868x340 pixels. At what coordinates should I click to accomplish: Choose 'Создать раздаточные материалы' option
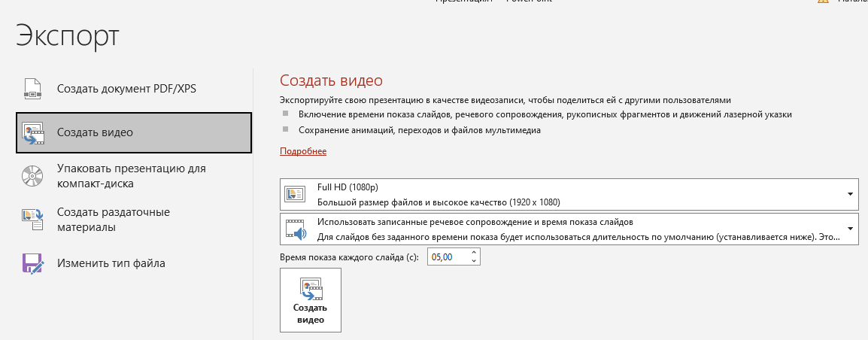(113, 220)
